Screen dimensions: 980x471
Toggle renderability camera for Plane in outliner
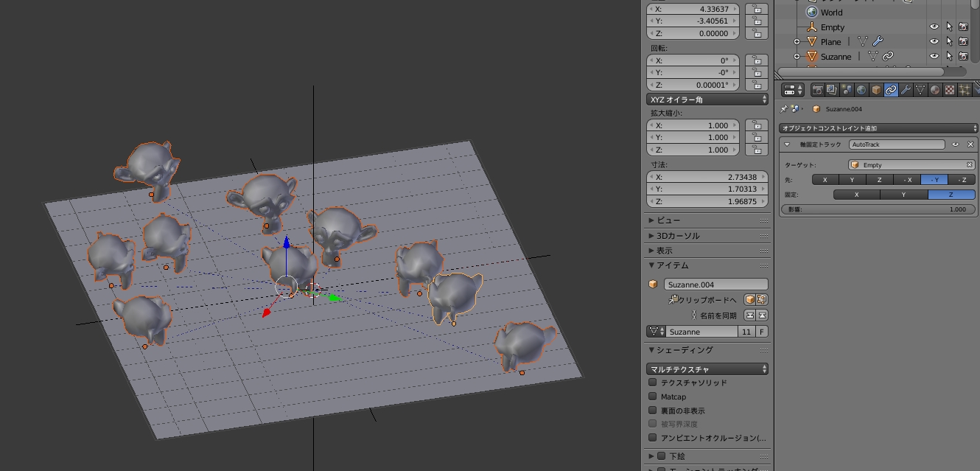point(963,42)
